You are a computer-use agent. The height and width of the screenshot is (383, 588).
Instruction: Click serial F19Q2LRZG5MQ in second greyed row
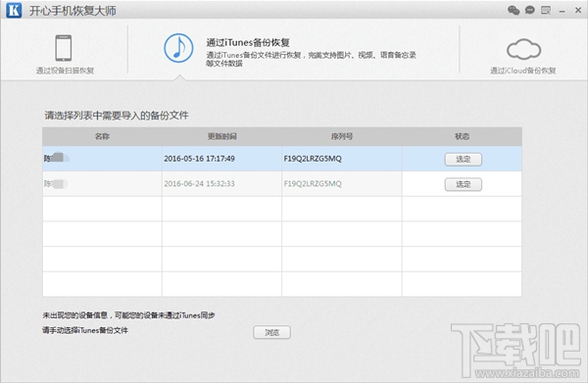313,183
